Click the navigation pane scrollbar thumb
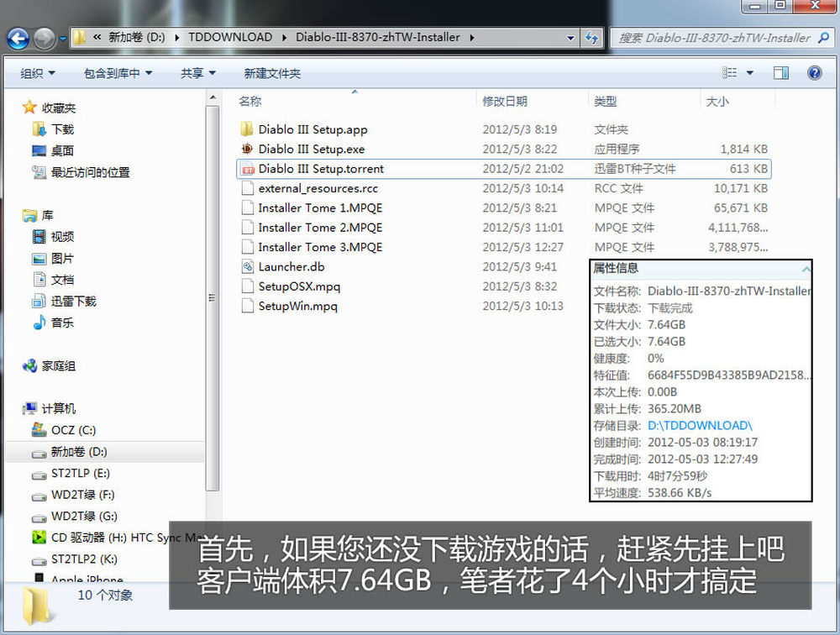840x635 pixels. click(x=213, y=298)
